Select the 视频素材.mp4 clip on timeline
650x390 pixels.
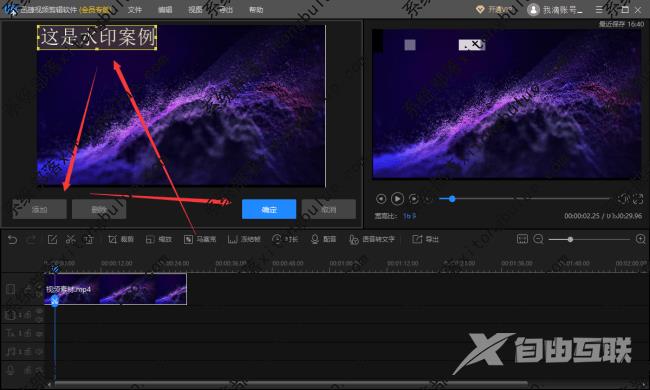tap(115, 289)
